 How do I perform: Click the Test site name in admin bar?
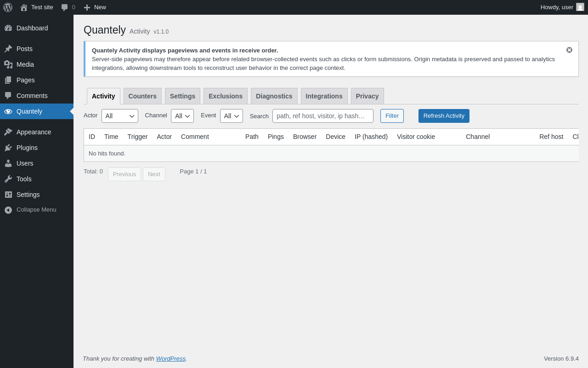[42, 7]
